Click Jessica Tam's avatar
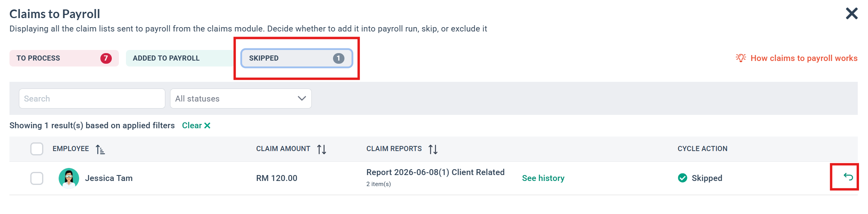 [x=69, y=178]
